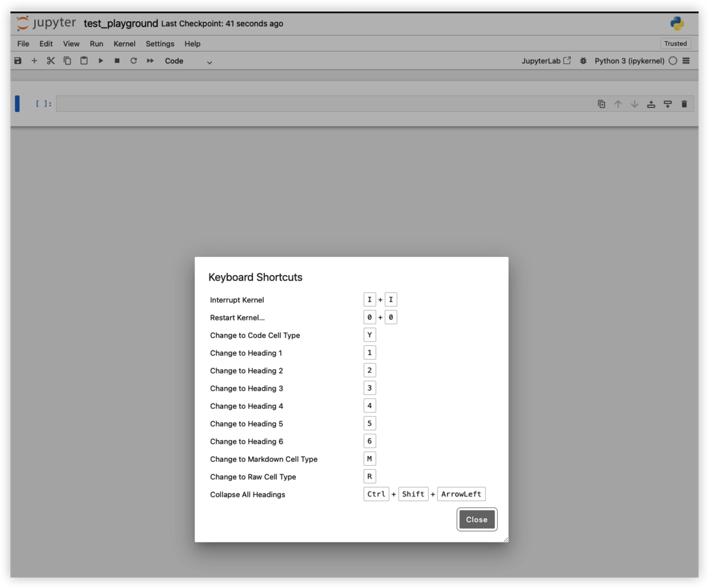
Task: Cut the cell with scissors icon
Action: coord(51,61)
